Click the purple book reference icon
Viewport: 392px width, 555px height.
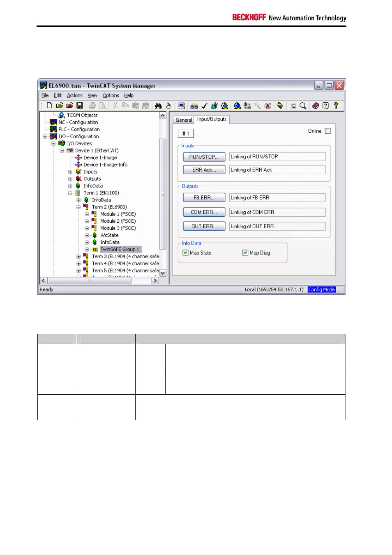316,106
